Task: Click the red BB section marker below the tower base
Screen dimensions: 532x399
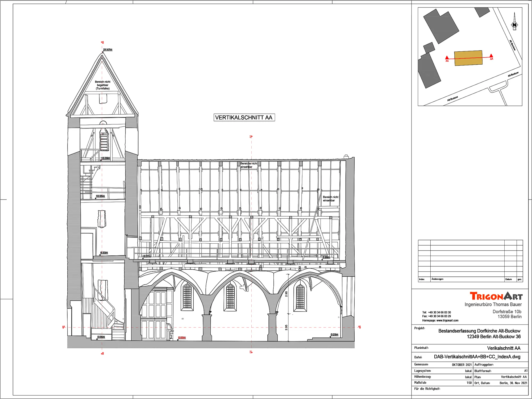Action: pos(102,354)
